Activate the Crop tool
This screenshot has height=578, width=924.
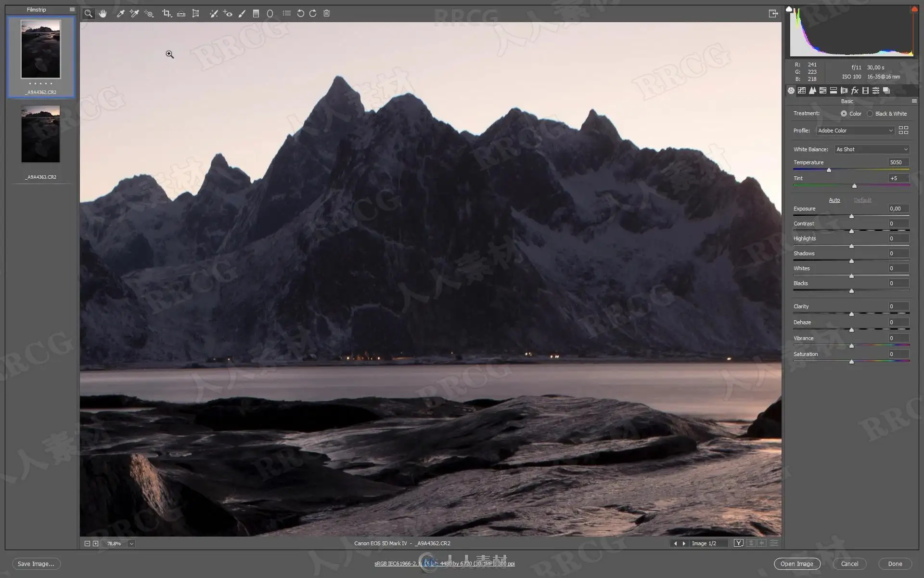[x=167, y=13]
